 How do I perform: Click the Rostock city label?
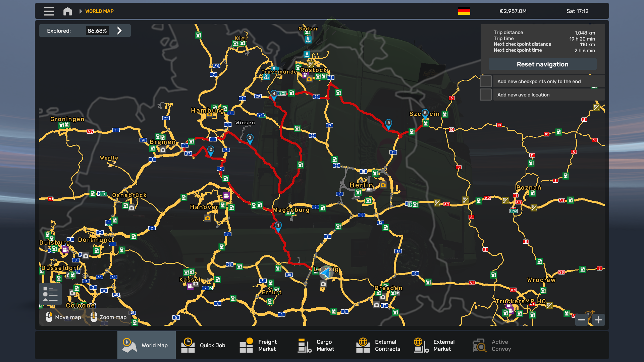(314, 70)
